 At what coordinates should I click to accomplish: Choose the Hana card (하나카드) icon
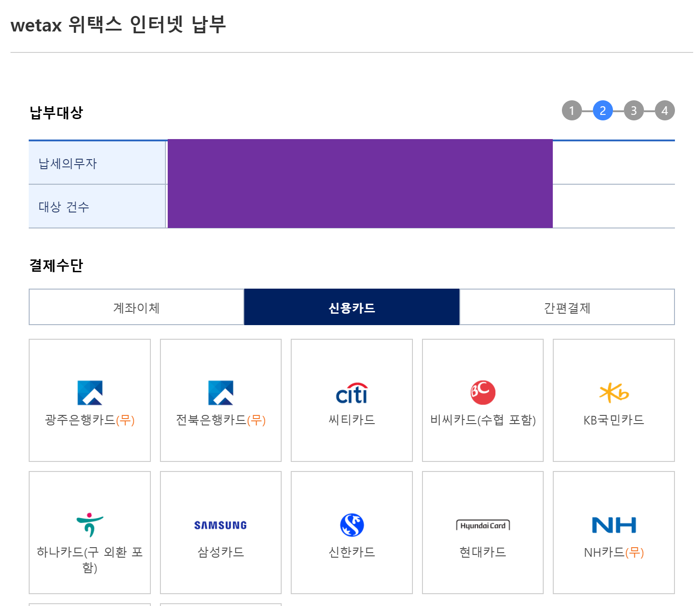[x=89, y=524]
